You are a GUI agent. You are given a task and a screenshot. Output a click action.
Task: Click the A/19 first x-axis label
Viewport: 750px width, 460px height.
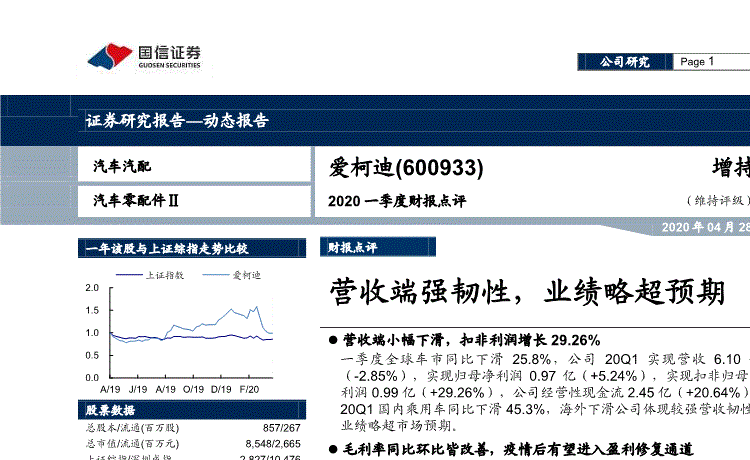pos(110,389)
